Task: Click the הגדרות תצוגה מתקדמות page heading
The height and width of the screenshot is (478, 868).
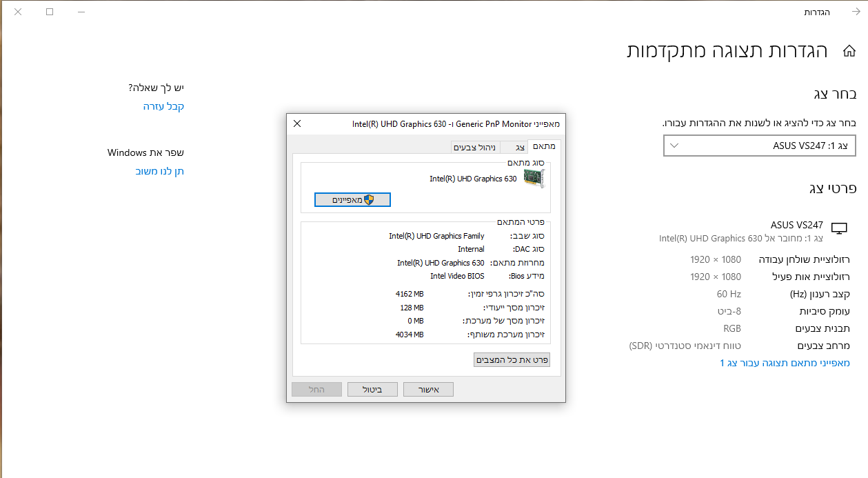Action: 727,50
